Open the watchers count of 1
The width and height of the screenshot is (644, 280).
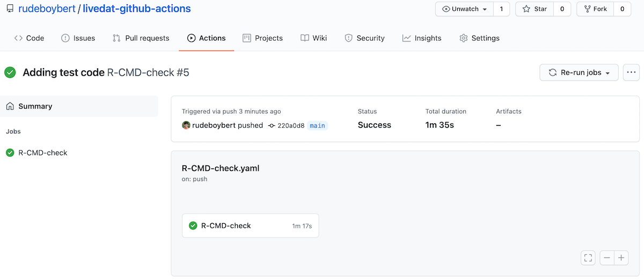pyautogui.click(x=501, y=9)
